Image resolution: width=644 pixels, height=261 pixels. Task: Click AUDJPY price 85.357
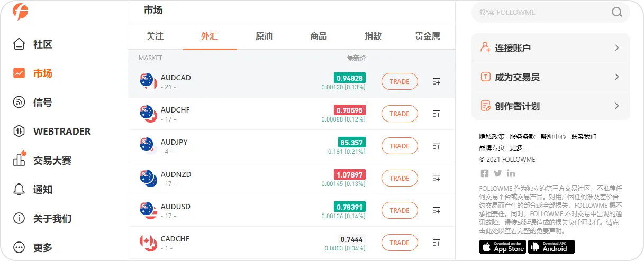tap(352, 142)
